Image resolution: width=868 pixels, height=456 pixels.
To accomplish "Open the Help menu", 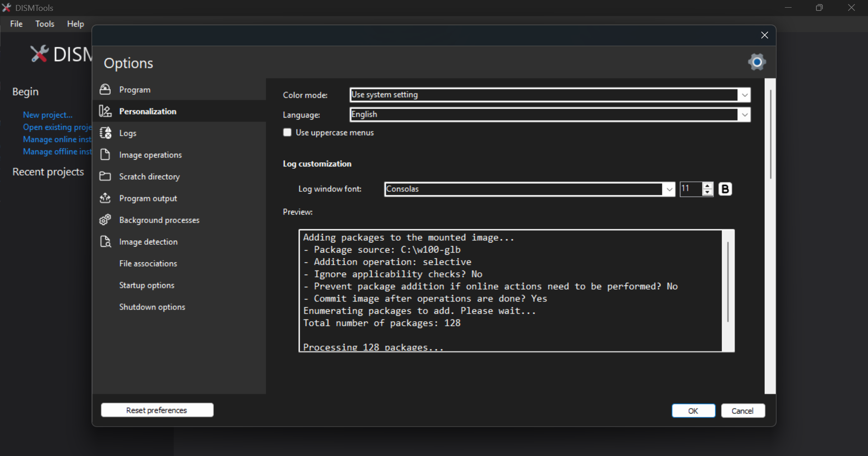I will [75, 24].
